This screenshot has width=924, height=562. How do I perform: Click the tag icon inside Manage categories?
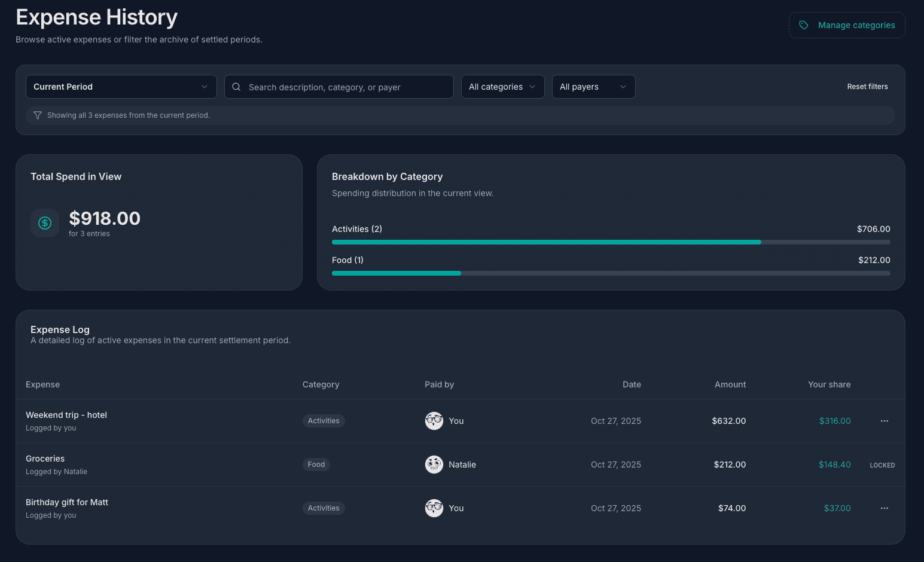(x=804, y=25)
